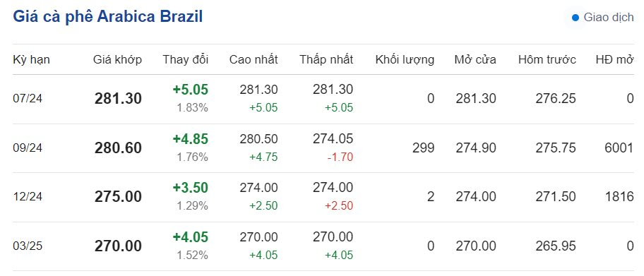644x276 pixels.
Task: Click the Thay đổi column header
Action: pyautogui.click(x=186, y=59)
